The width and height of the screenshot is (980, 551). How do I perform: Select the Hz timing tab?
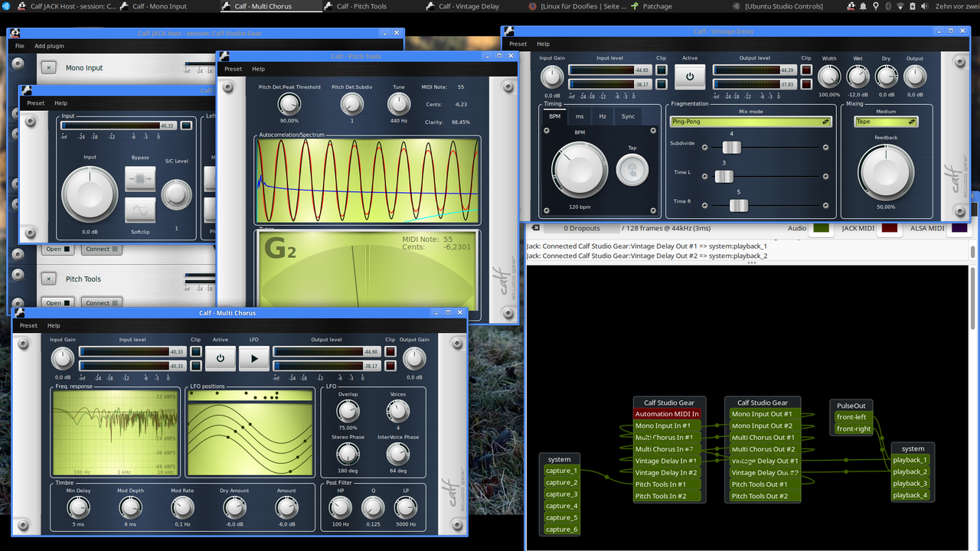click(603, 116)
